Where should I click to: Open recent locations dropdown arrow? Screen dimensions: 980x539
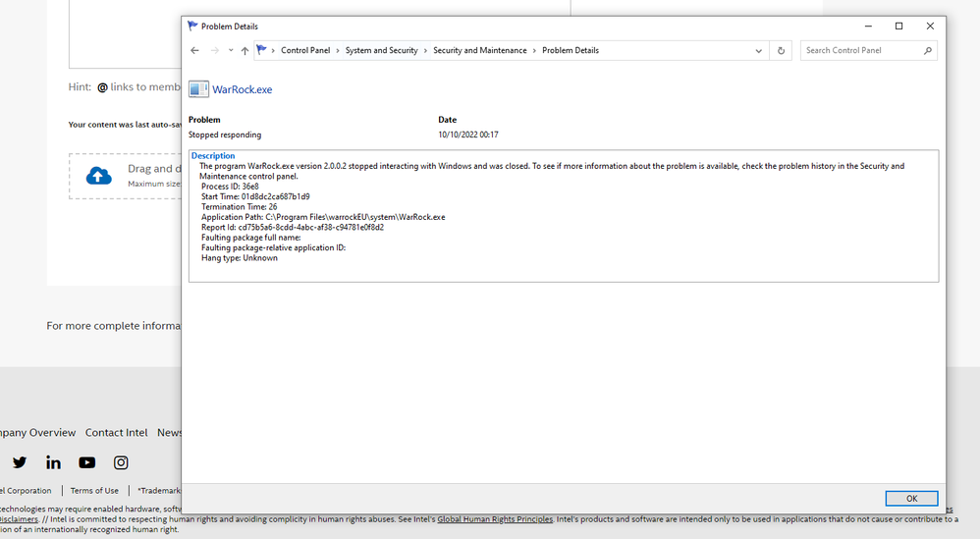(231, 51)
